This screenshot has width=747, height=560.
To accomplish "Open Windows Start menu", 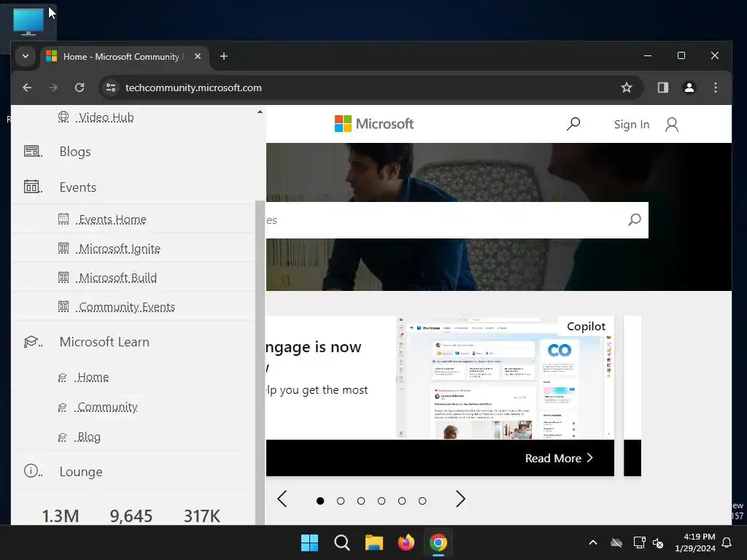I will click(309, 542).
